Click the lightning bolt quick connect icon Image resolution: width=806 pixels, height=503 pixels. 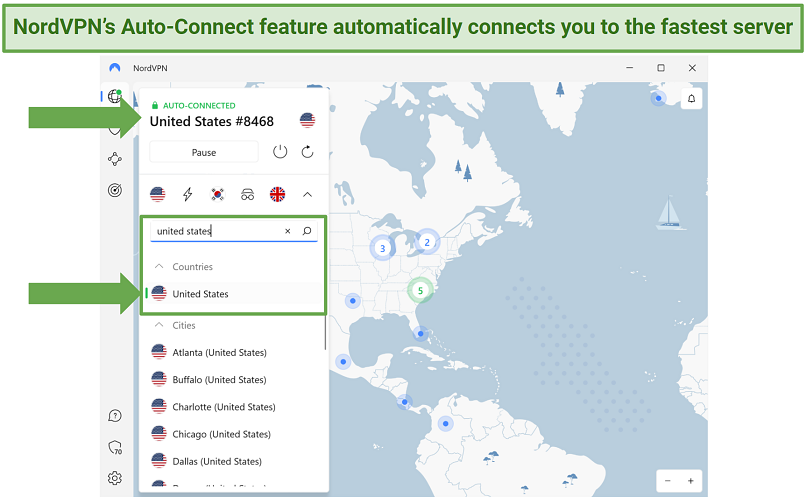coord(188,194)
